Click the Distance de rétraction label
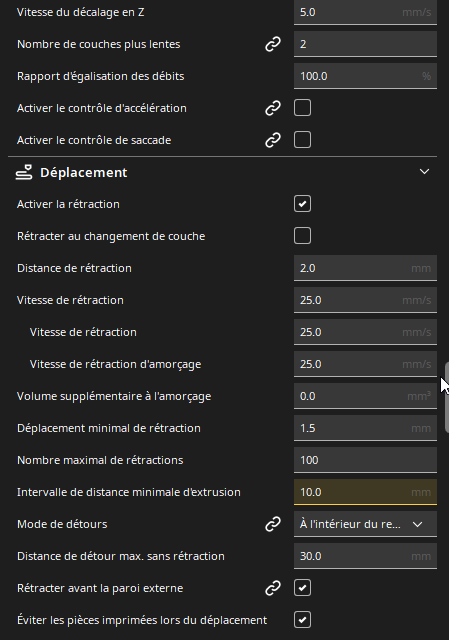The height and width of the screenshot is (640, 449). [x=74, y=268]
